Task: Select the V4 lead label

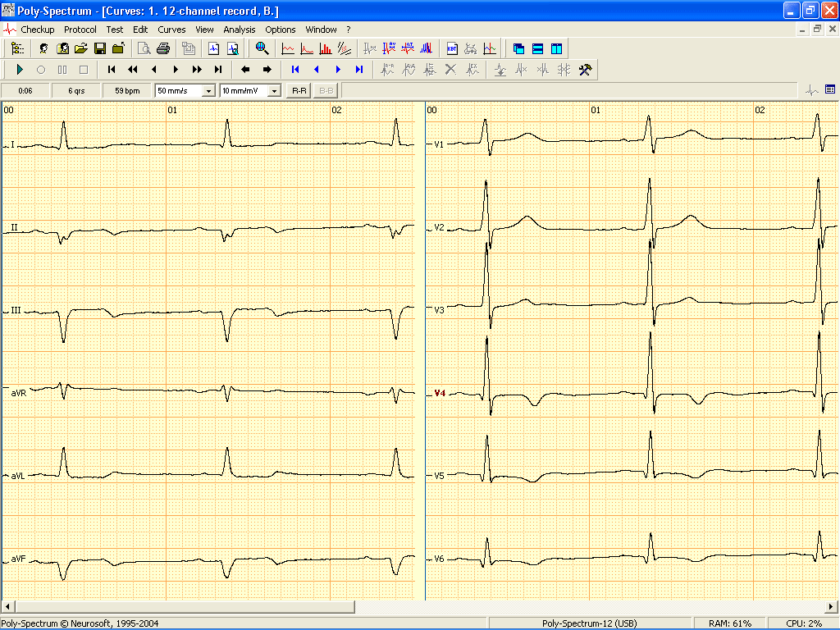Action: 440,393
